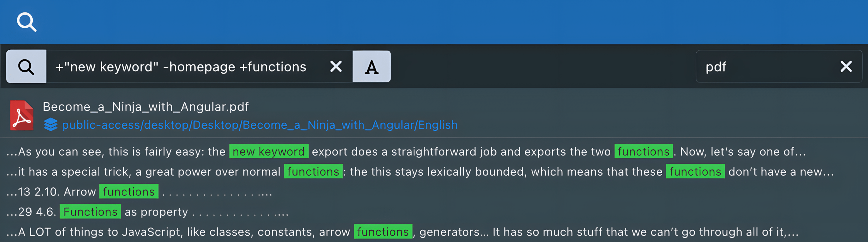Screen dimensions: 868x242
Task: Select the case-sensitivity 'A' icon
Action: pos(371,66)
